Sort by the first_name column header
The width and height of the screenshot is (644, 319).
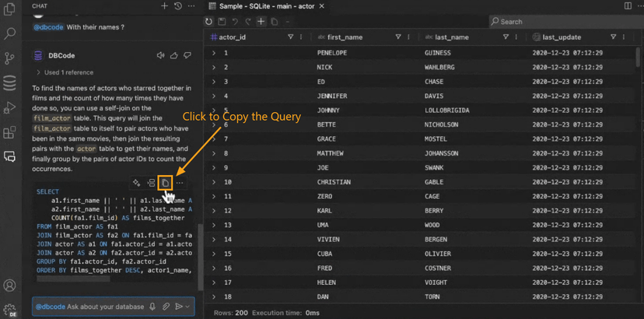pos(345,37)
